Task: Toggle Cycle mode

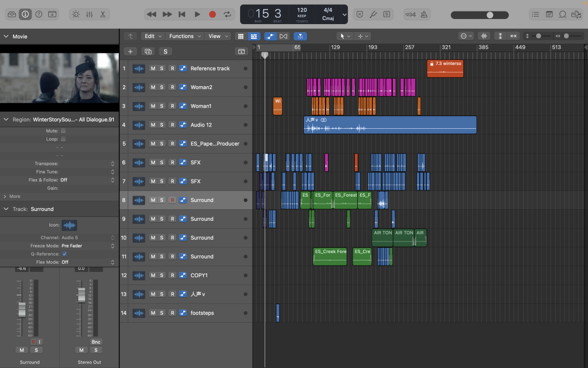Action: (227, 14)
